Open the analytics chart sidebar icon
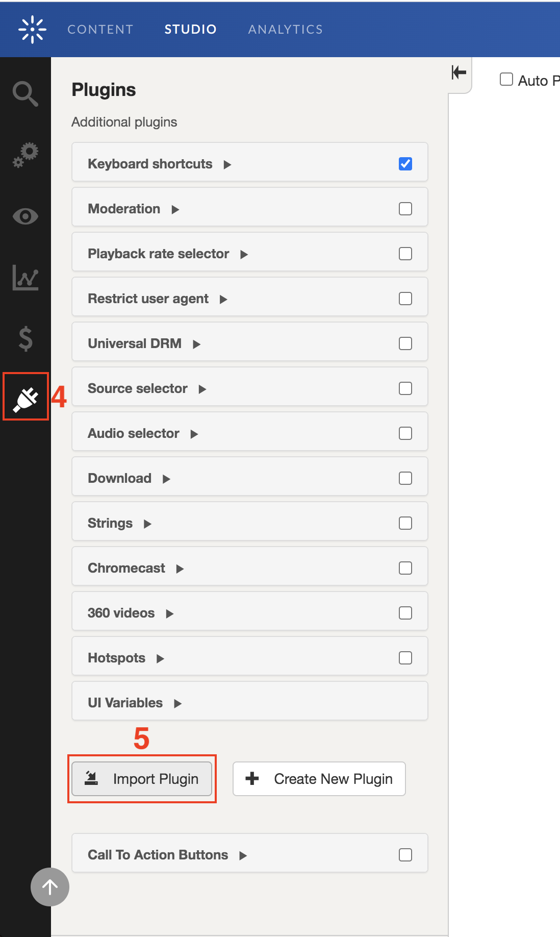The height and width of the screenshot is (937, 560). tap(26, 278)
